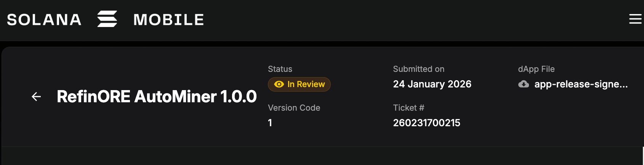Screen dimensions: 644x165
Task: Open the app-release-signe... file link
Action: pos(581,84)
